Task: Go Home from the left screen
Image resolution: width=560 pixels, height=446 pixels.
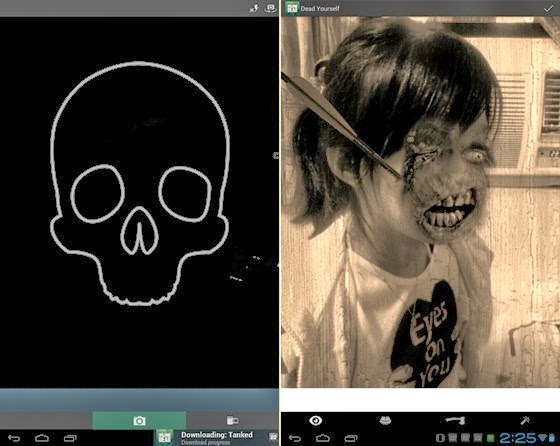Action: [x=42, y=438]
